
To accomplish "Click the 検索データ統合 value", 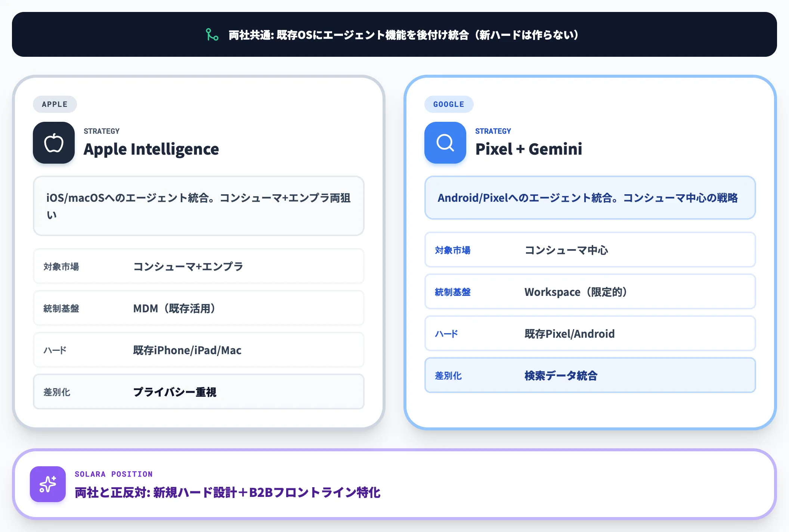I will tap(561, 375).
